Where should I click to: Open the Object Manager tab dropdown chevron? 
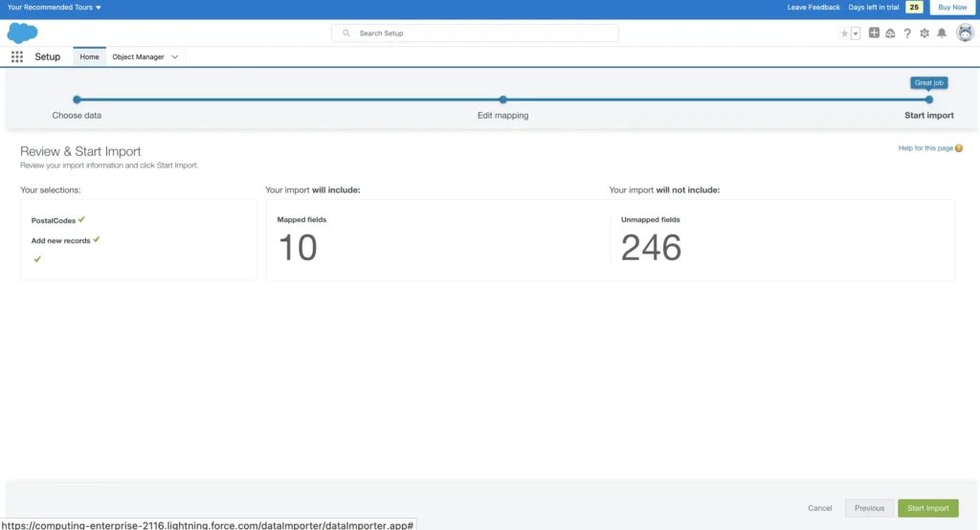pyautogui.click(x=174, y=57)
